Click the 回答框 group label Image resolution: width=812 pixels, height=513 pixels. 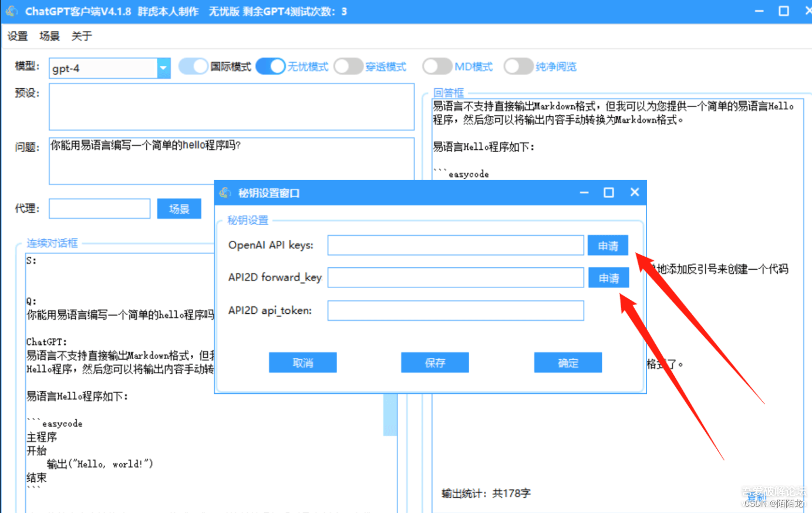click(449, 93)
